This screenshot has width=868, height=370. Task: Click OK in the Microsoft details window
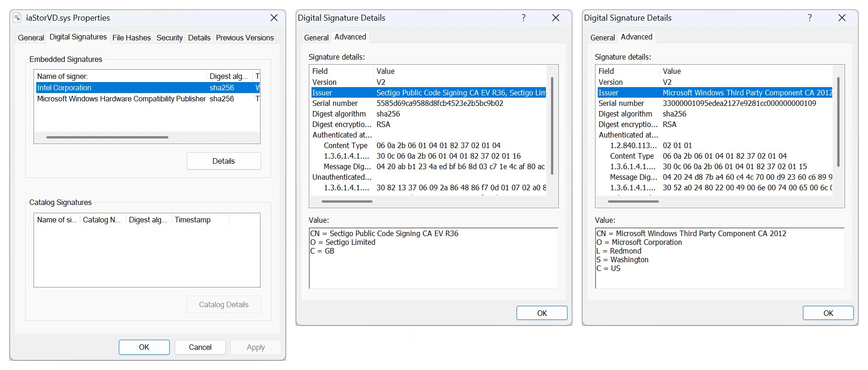pos(828,313)
